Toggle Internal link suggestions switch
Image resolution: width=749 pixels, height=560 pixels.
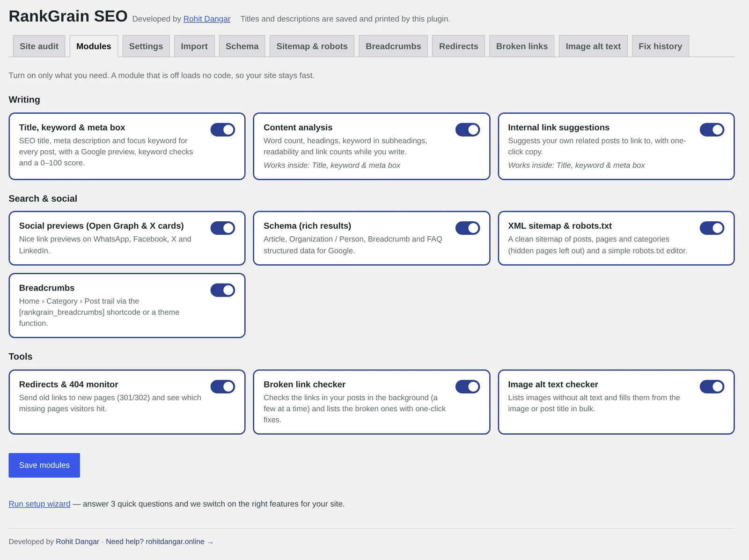tap(712, 130)
